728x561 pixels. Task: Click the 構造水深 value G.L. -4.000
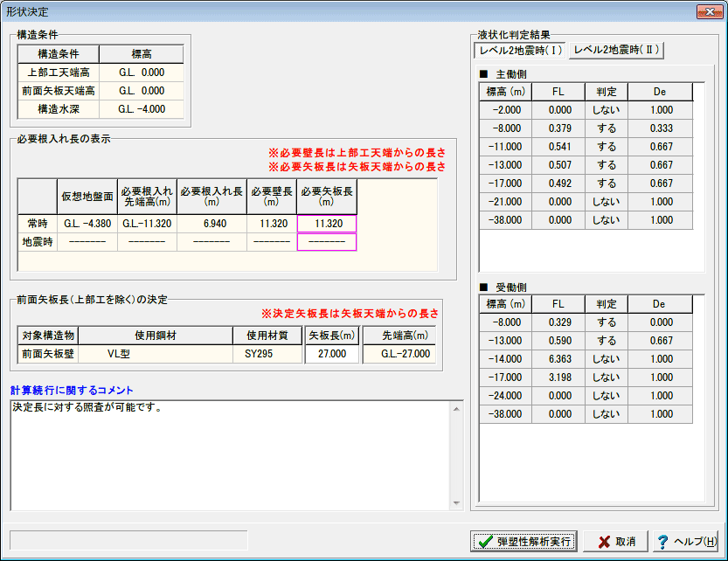tap(142, 109)
